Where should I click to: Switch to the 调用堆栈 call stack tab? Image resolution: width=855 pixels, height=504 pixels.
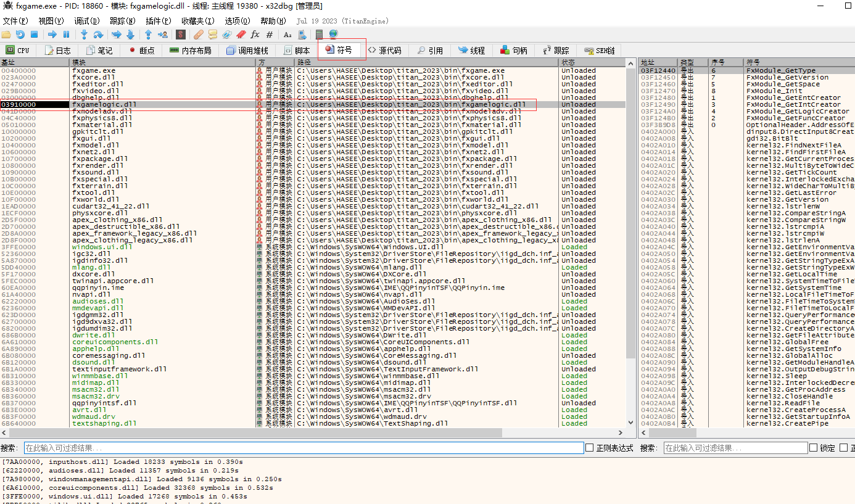[247, 51]
